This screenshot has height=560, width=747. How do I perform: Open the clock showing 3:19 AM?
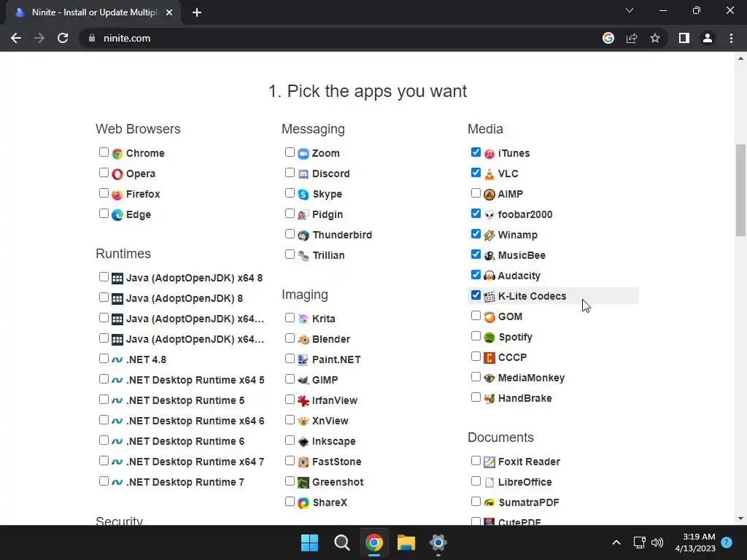695,542
